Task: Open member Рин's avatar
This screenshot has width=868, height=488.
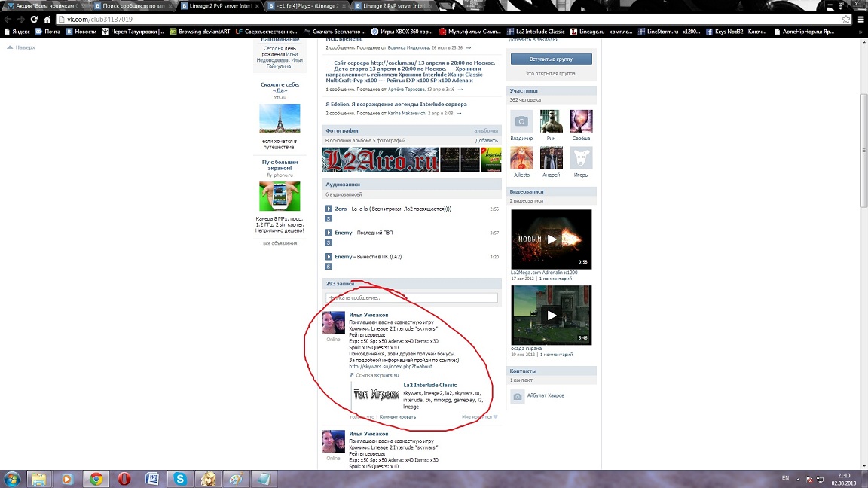Action: pyautogui.click(x=551, y=121)
